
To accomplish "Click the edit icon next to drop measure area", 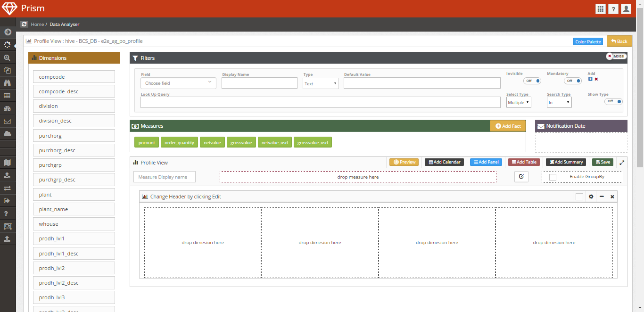I will pos(521,177).
